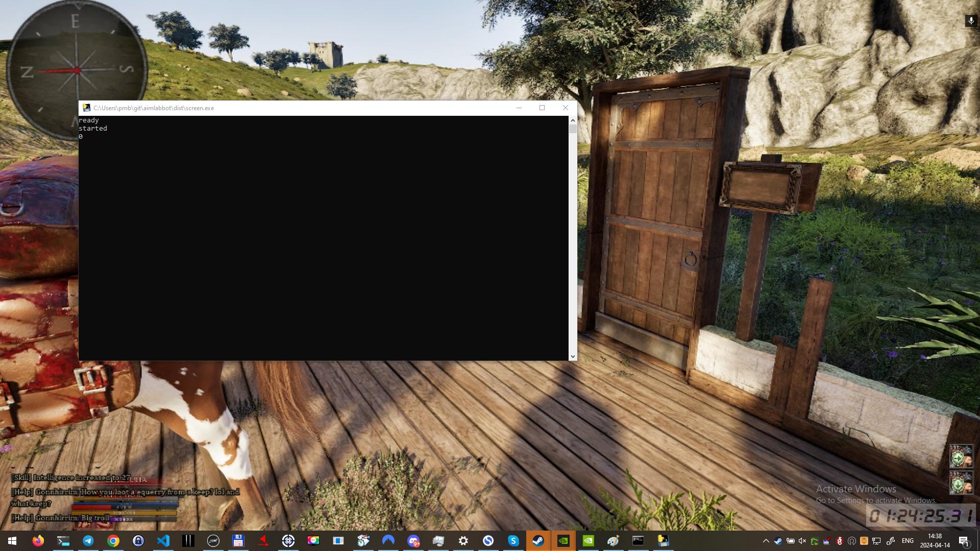Click the 'Big troll' chat message

point(60,518)
